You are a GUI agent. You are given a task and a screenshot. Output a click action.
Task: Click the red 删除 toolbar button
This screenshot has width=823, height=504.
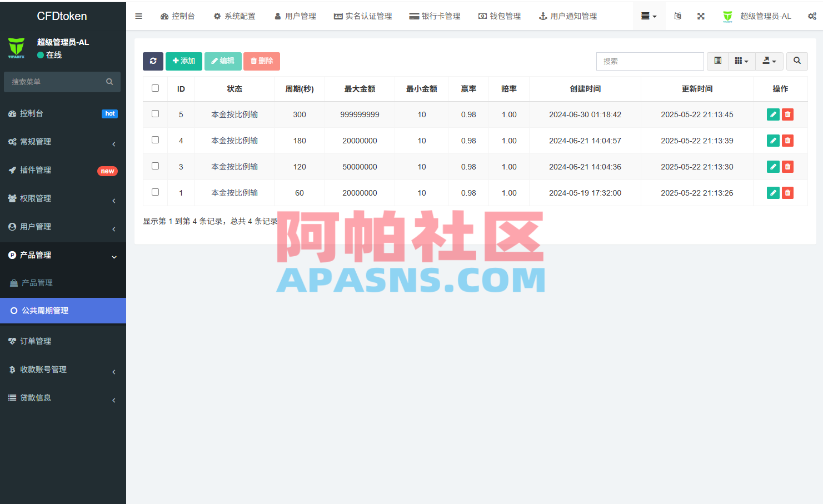click(x=262, y=61)
